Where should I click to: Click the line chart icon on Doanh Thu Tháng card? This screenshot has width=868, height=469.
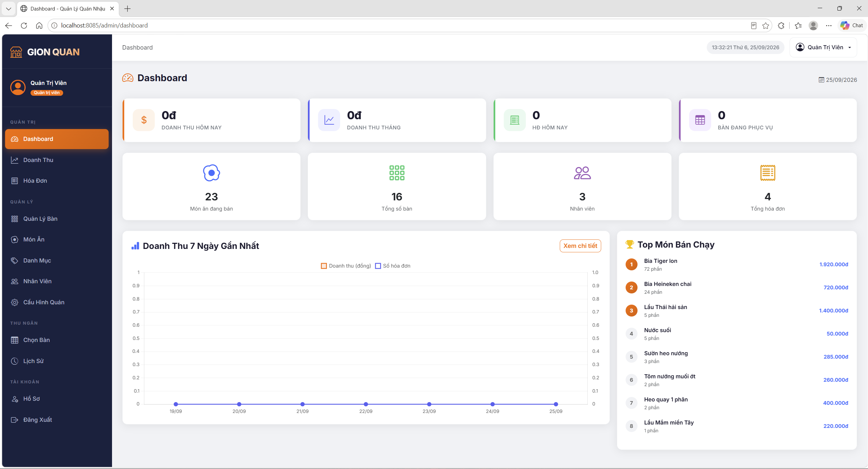(x=329, y=120)
